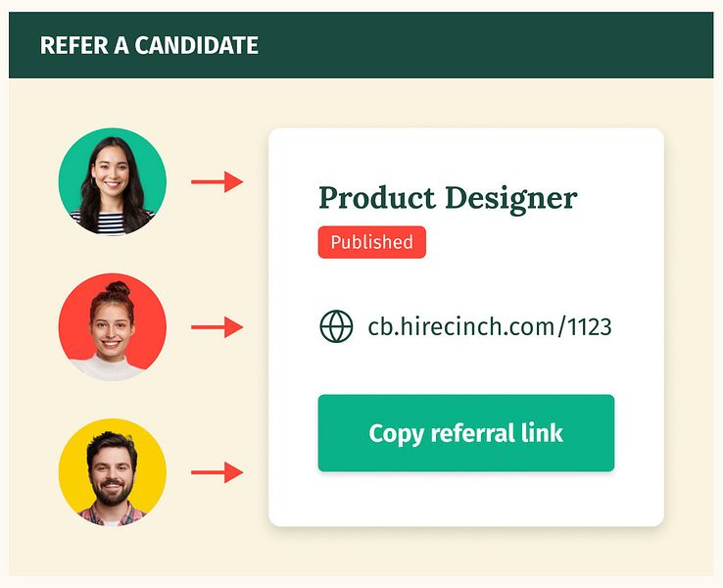Click the plaid shirt in the third avatar
This screenshot has height=588, width=723.
coord(112,515)
